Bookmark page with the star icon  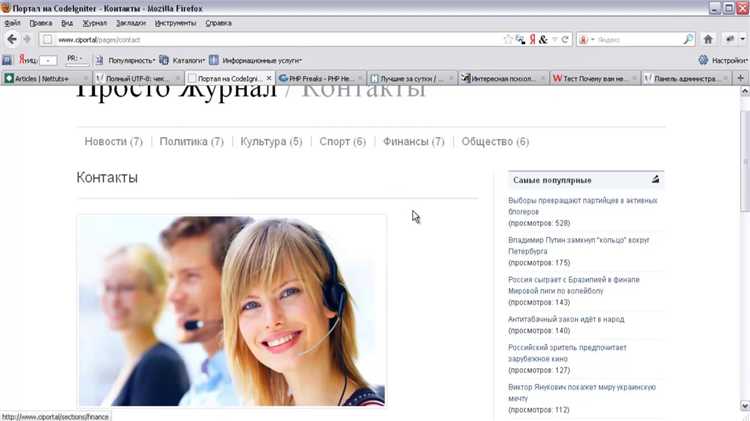tap(508, 40)
